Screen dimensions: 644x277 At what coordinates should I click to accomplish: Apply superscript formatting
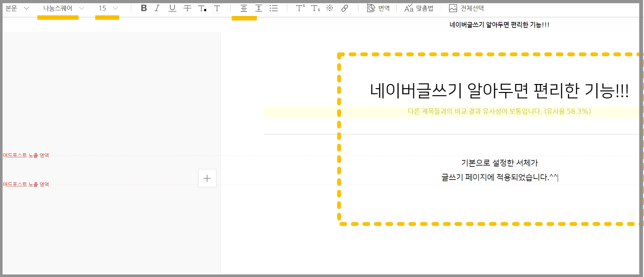300,8
